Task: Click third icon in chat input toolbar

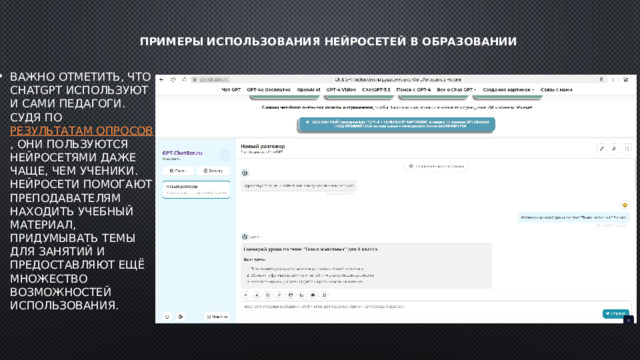Action: pyautogui.click(x=268, y=295)
